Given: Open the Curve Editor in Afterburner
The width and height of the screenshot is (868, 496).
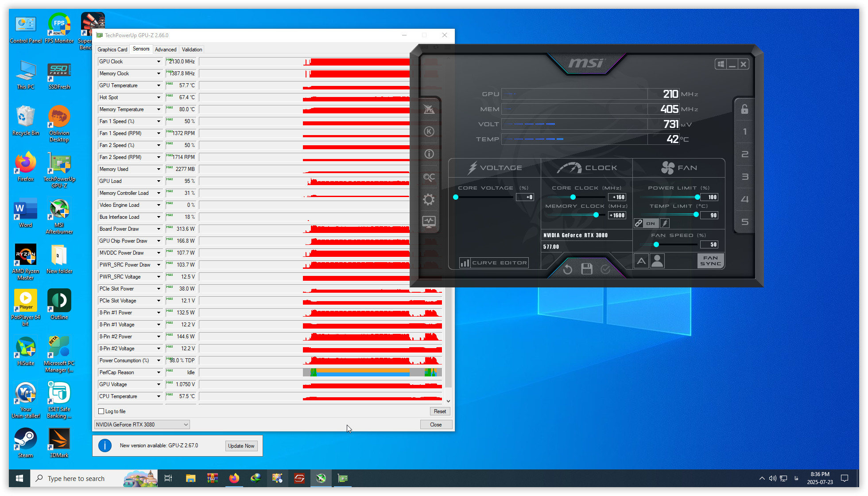Looking at the screenshot, I should click(494, 263).
